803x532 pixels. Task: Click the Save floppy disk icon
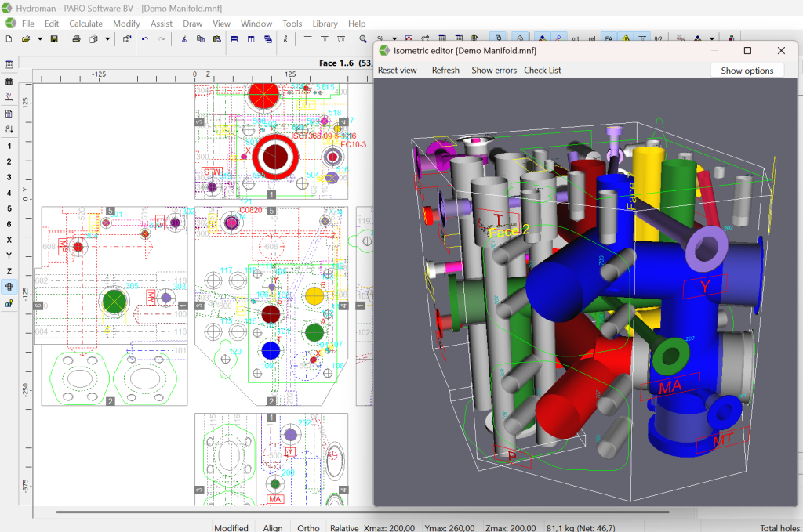[54, 39]
